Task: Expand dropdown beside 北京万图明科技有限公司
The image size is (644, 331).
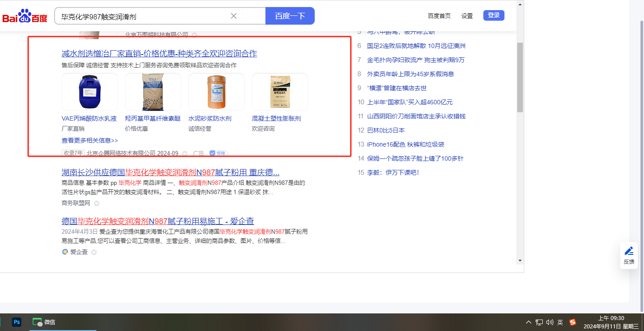Action: 194,34
